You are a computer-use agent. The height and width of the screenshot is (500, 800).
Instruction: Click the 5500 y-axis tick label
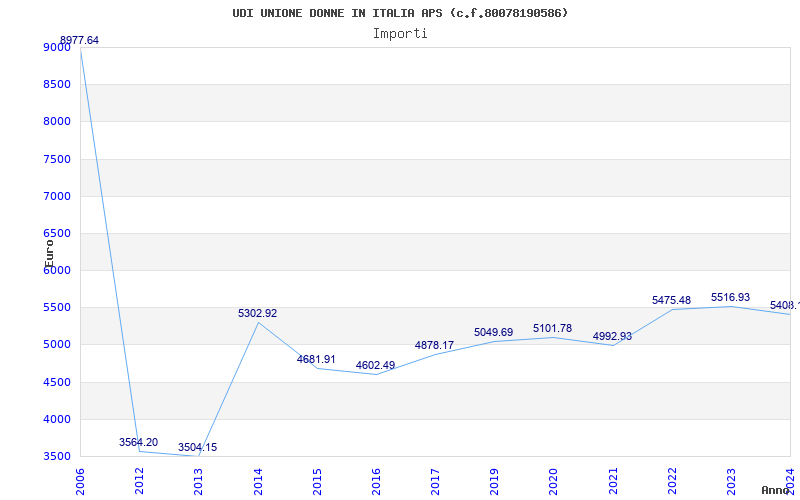[57, 308]
